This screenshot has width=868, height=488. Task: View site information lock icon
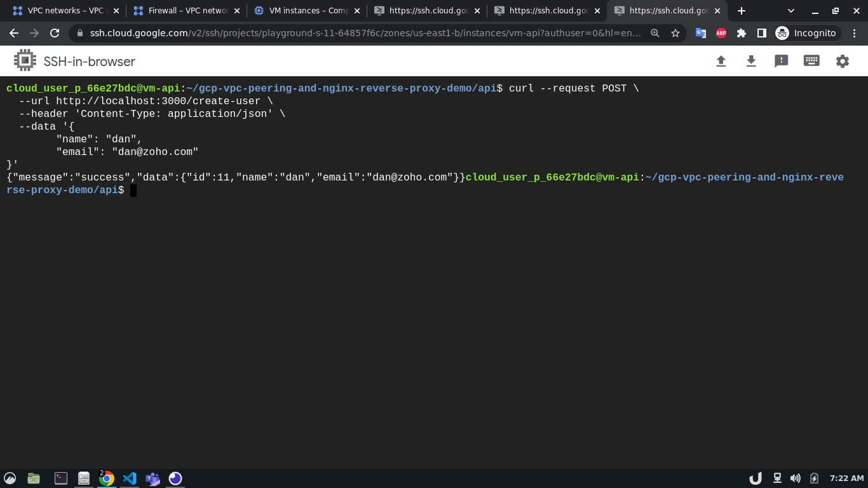point(80,33)
